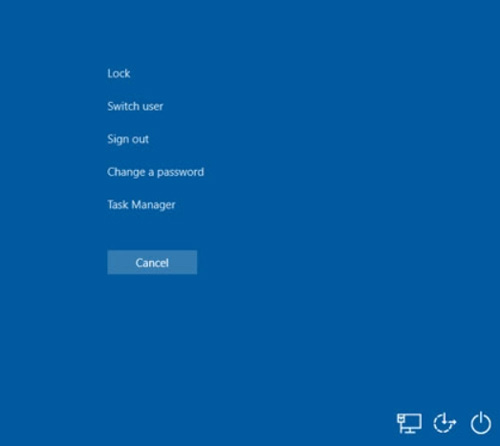The width and height of the screenshot is (500, 446).
Task: Open Change a password
Action: (x=155, y=172)
